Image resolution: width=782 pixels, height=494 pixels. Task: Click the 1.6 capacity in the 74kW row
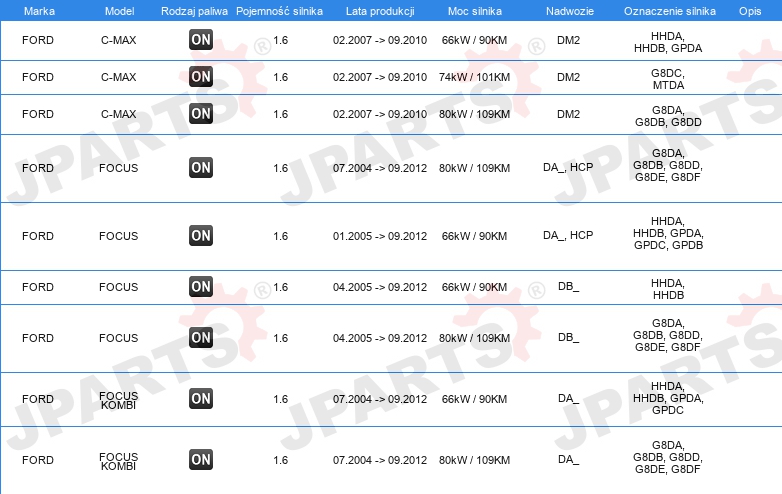281,77
